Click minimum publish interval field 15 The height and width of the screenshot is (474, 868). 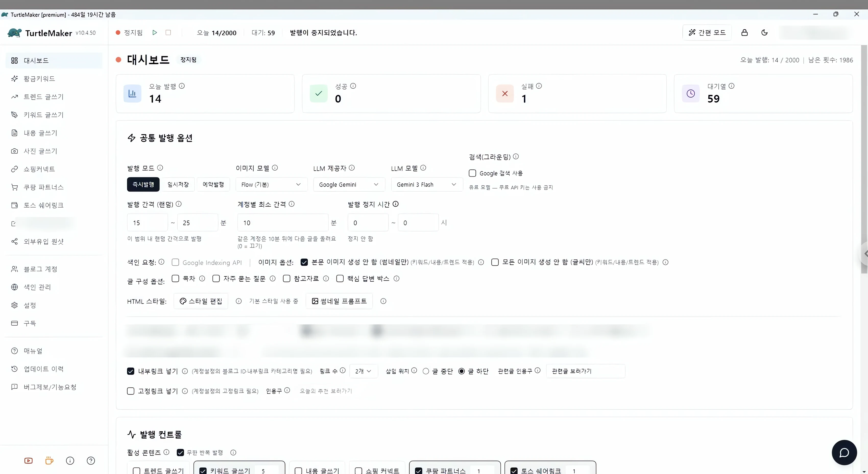pyautogui.click(x=147, y=222)
